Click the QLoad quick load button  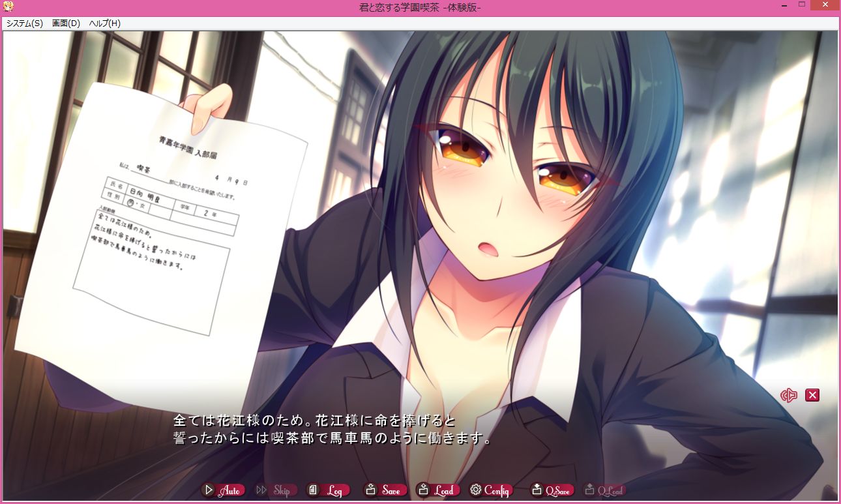point(604,490)
